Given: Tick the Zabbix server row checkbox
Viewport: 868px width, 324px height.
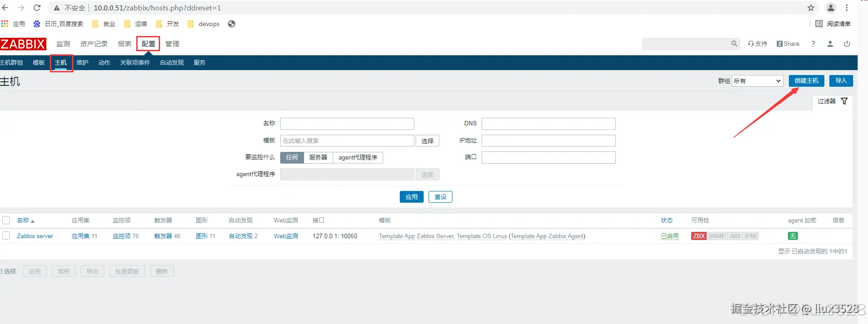Looking at the screenshot, I should tap(6, 235).
